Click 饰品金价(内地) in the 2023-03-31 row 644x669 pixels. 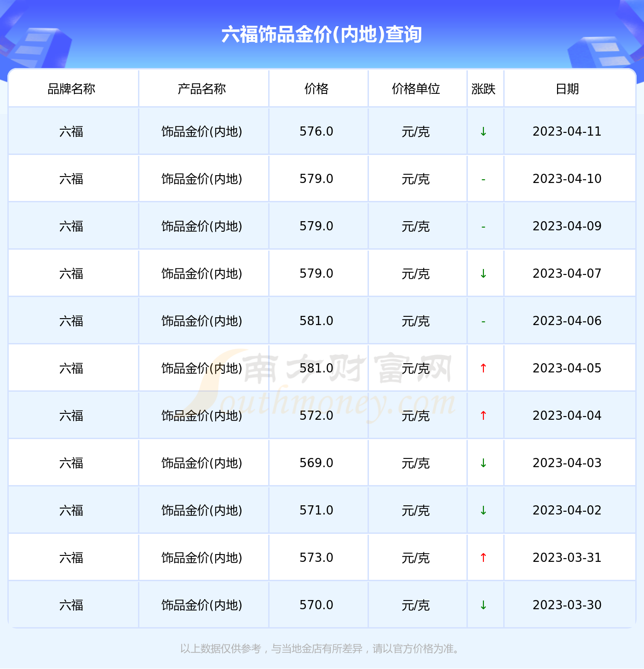(x=202, y=558)
